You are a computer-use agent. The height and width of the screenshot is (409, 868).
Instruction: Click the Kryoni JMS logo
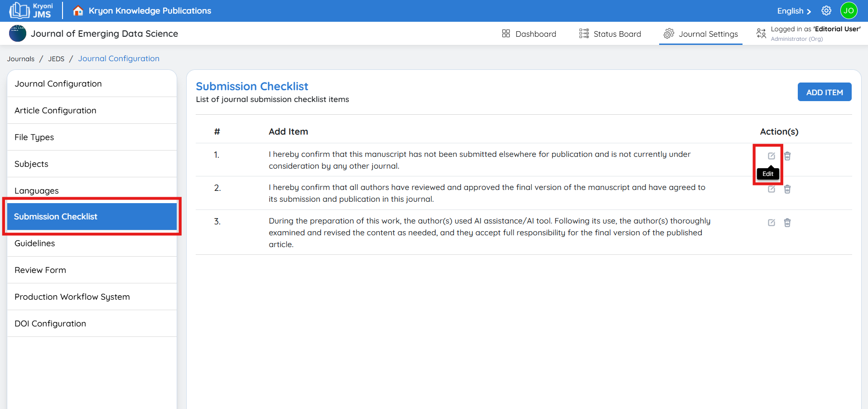(x=31, y=11)
